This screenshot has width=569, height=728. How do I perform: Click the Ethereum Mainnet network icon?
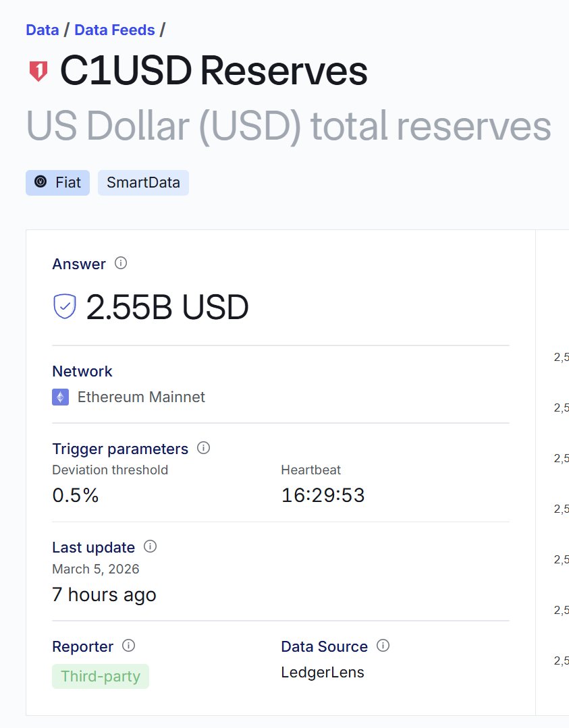pyautogui.click(x=61, y=397)
